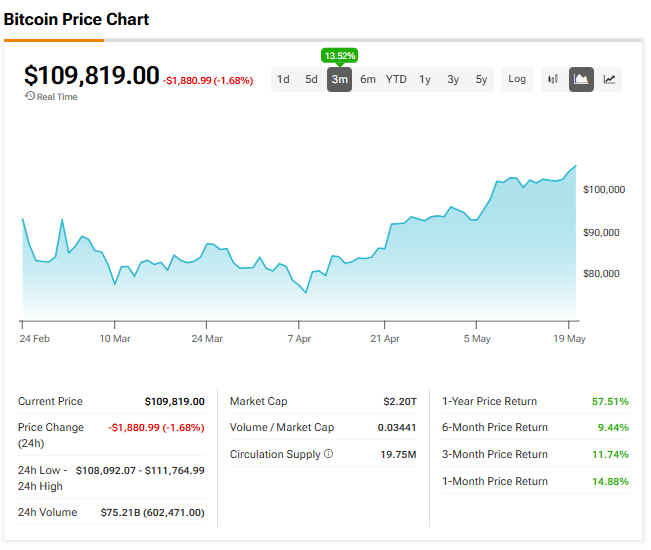
Task: Click the 0.03441 ratio value
Action: pyautogui.click(x=397, y=428)
